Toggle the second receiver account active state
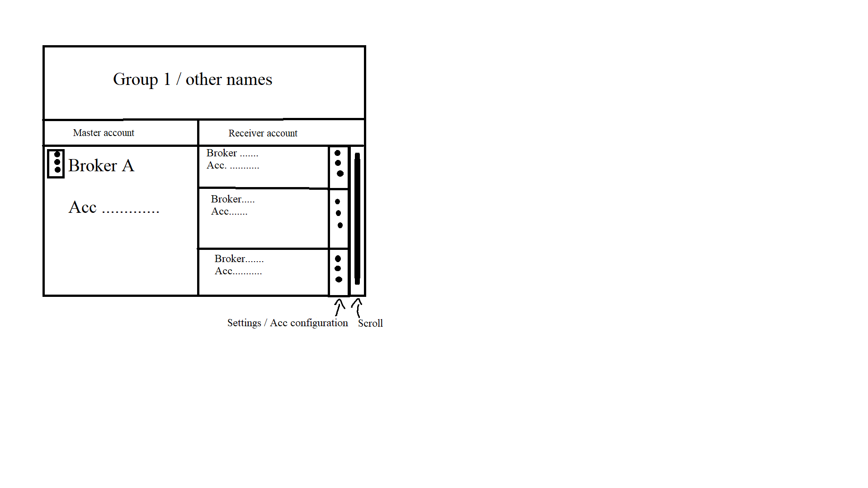 [338, 213]
